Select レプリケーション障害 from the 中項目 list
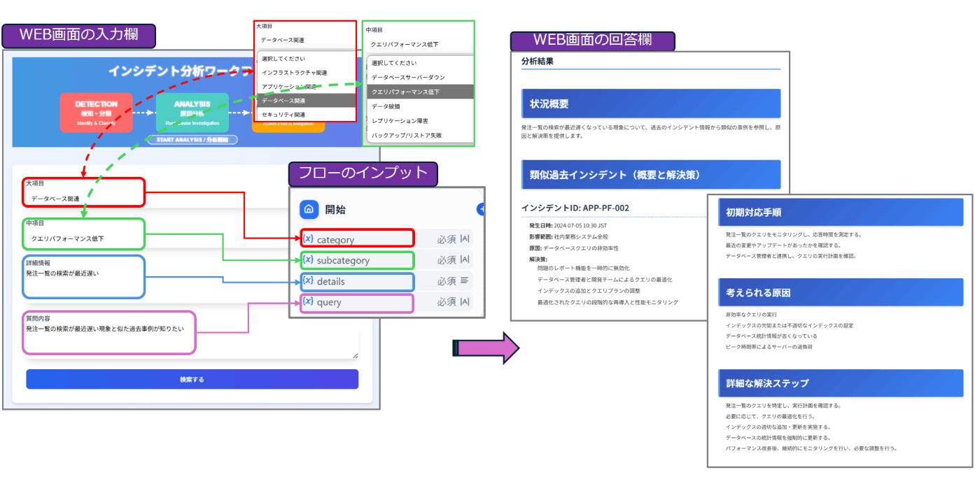 (420, 121)
